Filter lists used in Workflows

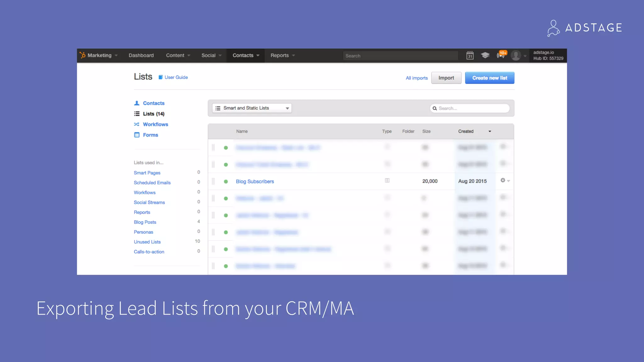pos(145,192)
